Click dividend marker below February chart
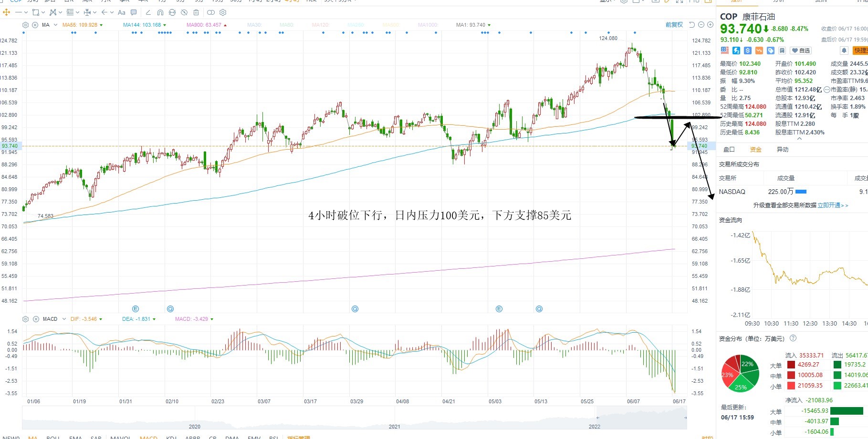 point(170,309)
